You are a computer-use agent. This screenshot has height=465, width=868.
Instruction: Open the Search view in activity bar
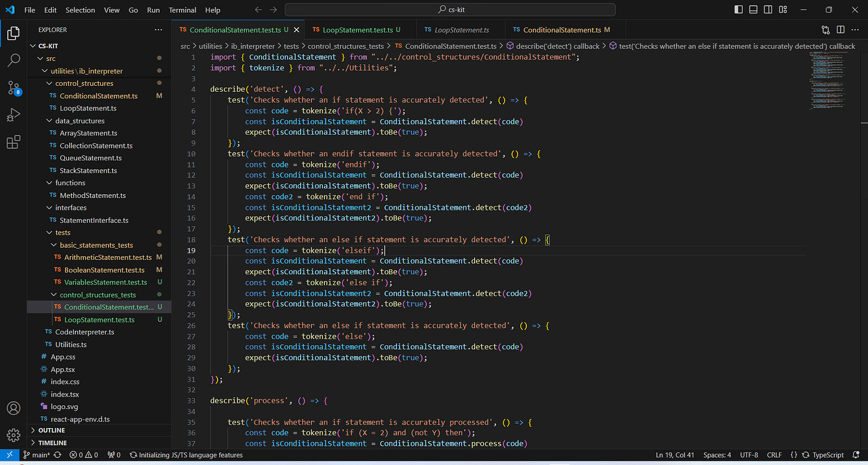pyautogui.click(x=13, y=60)
